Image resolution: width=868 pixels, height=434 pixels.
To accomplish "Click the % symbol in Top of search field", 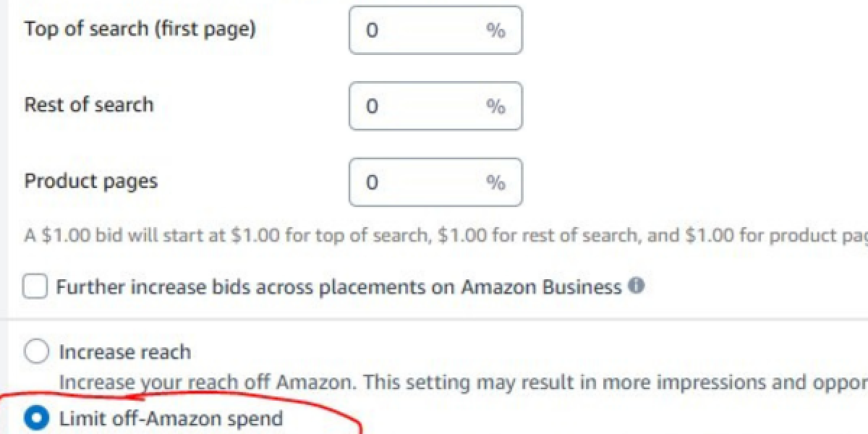I will click(x=498, y=29).
